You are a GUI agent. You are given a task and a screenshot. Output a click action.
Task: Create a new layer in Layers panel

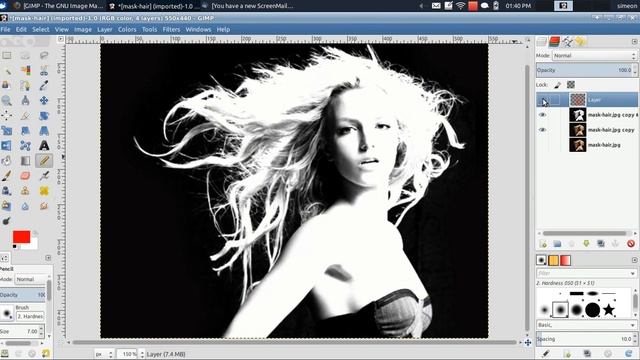[543, 244]
